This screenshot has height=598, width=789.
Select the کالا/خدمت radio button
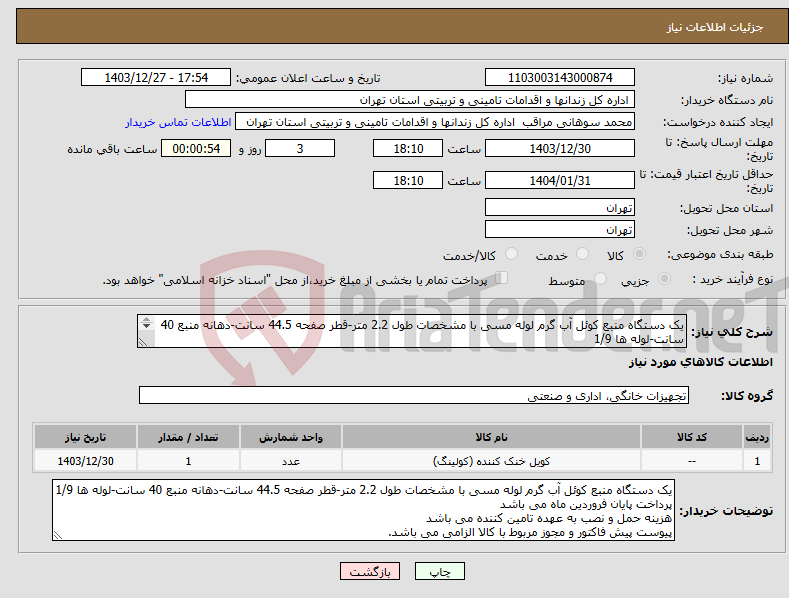(511, 254)
